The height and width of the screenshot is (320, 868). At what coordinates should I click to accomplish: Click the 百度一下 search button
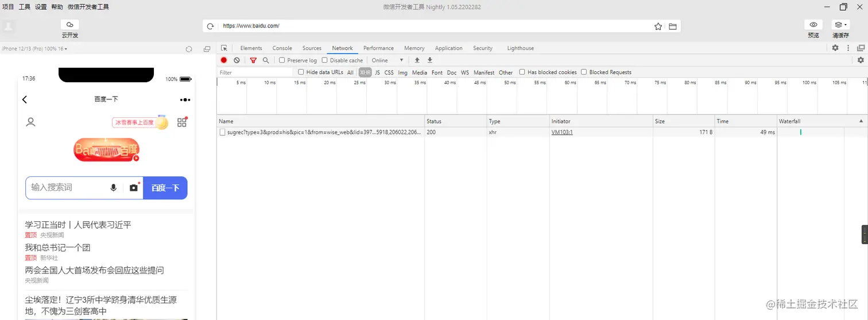pos(165,188)
